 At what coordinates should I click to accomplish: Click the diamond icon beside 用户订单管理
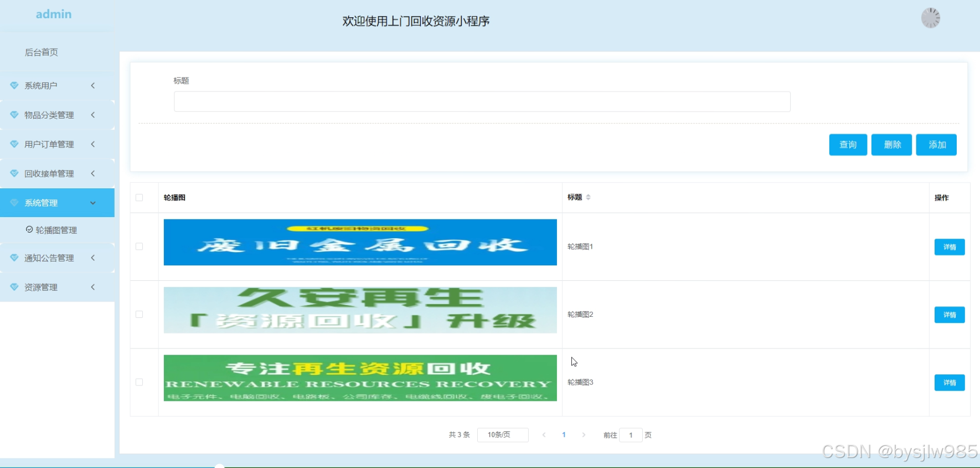point(14,144)
